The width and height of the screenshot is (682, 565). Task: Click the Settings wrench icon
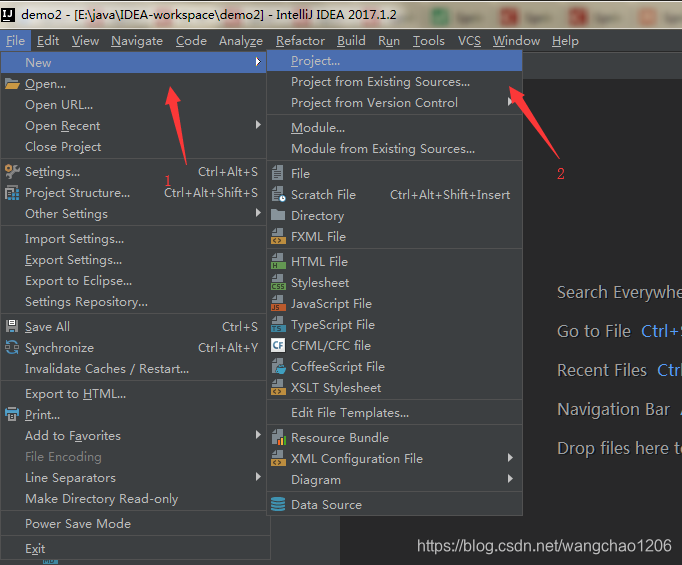coord(12,172)
